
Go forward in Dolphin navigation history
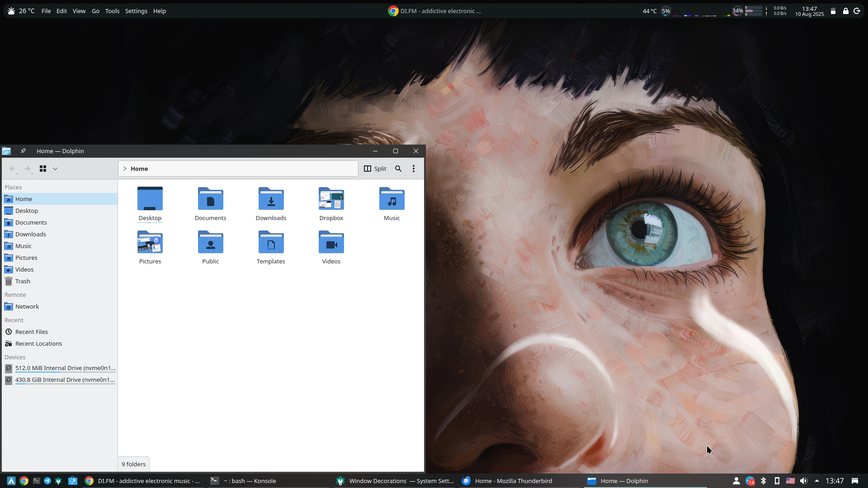pyautogui.click(x=28, y=169)
